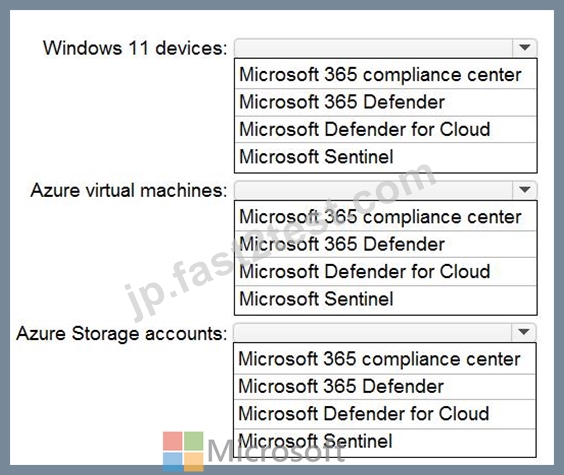Expand the Azure Storage accounts dropdown arrow
Screen dimensions: 564x475
[524, 332]
